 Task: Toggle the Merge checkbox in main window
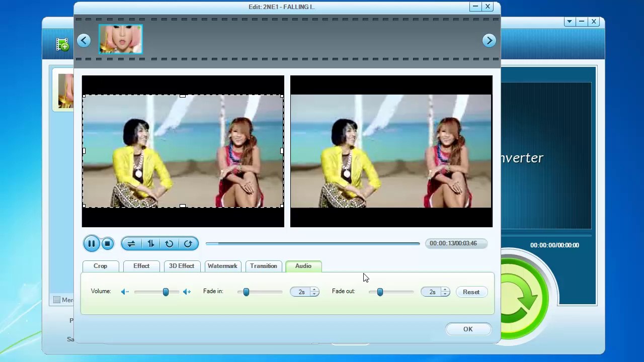click(57, 300)
